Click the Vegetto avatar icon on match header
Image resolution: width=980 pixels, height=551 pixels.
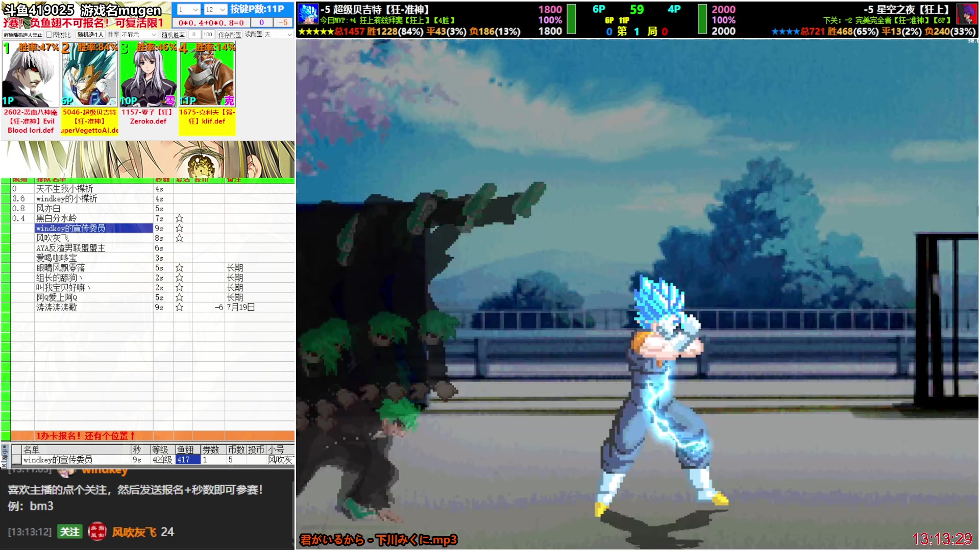[308, 14]
